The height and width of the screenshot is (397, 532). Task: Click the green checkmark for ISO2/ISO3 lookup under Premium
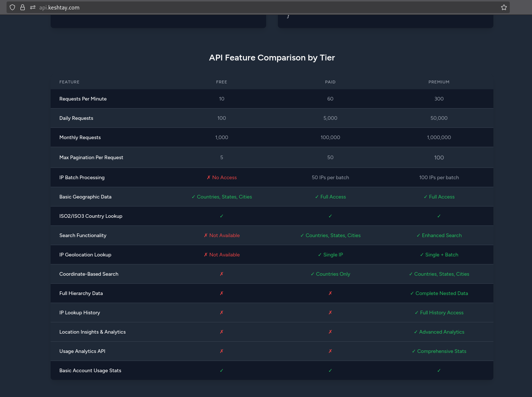click(x=439, y=216)
